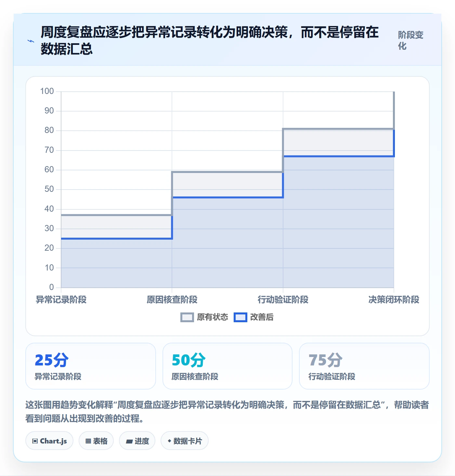Click the Chart.js tag

point(49,441)
